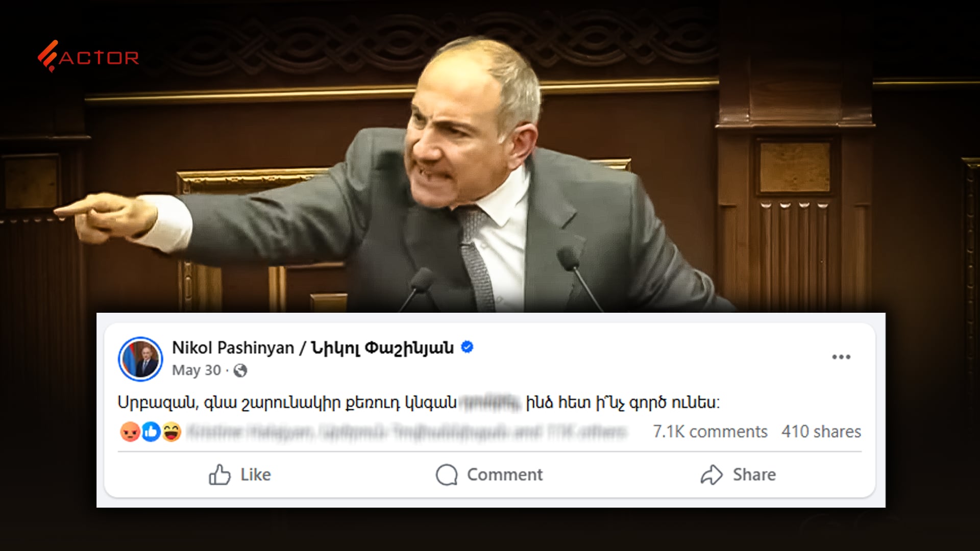Click the blue verified badge icon
This screenshot has width=980, height=551.
[467, 347]
